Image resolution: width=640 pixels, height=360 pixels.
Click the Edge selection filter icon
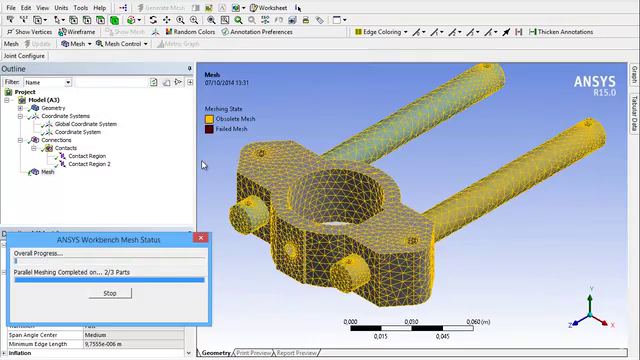coord(87,20)
